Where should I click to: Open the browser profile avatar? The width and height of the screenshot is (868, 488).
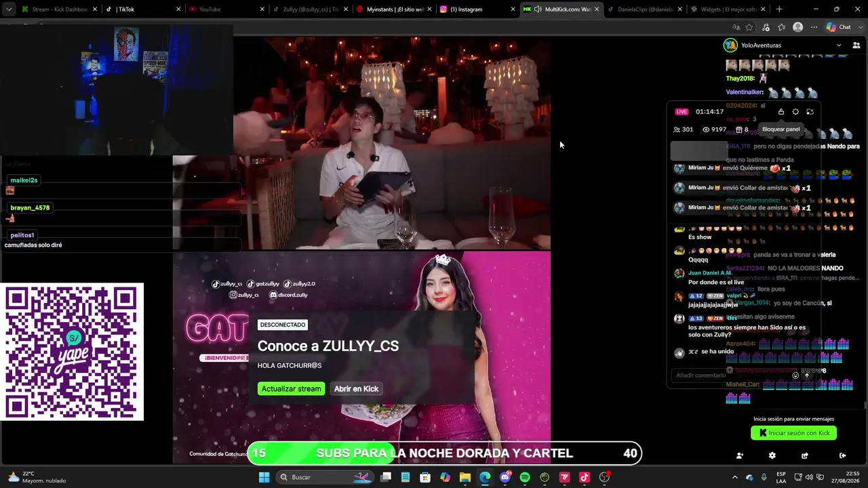[798, 27]
